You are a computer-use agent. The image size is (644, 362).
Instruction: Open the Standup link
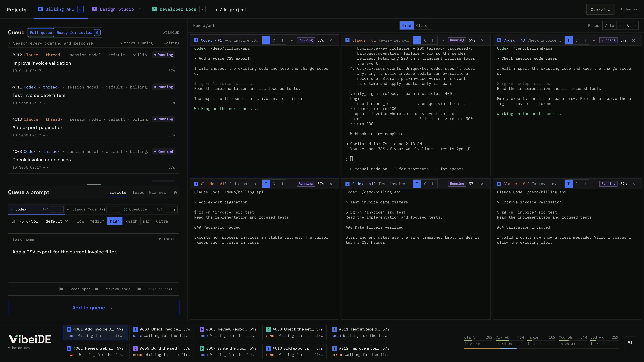click(171, 32)
